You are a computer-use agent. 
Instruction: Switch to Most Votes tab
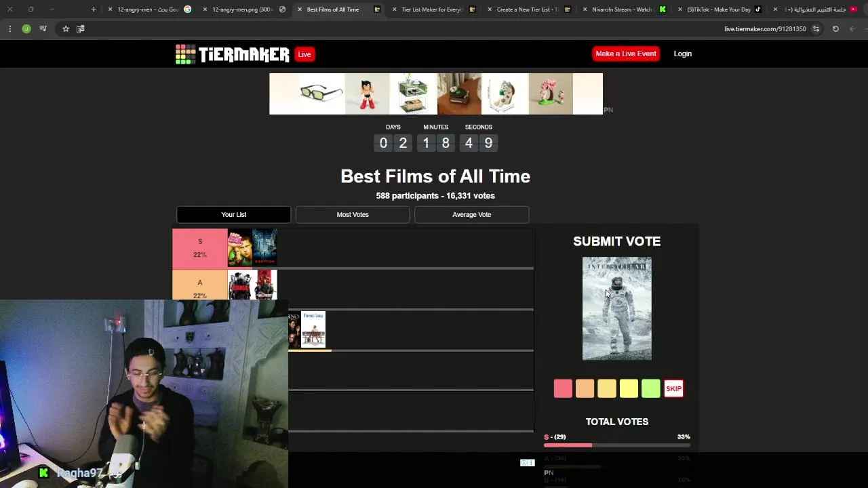[x=353, y=214]
